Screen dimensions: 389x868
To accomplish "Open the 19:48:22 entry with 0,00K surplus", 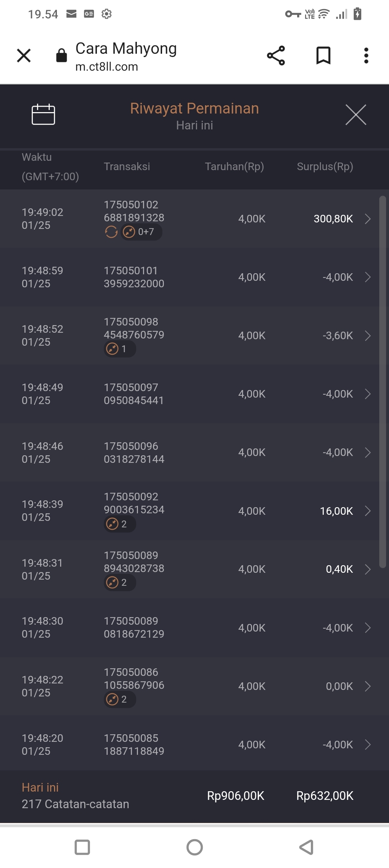I will click(367, 686).
